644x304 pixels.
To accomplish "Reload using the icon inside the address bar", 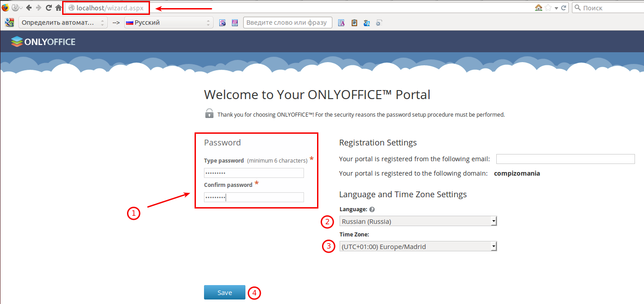I will [563, 8].
